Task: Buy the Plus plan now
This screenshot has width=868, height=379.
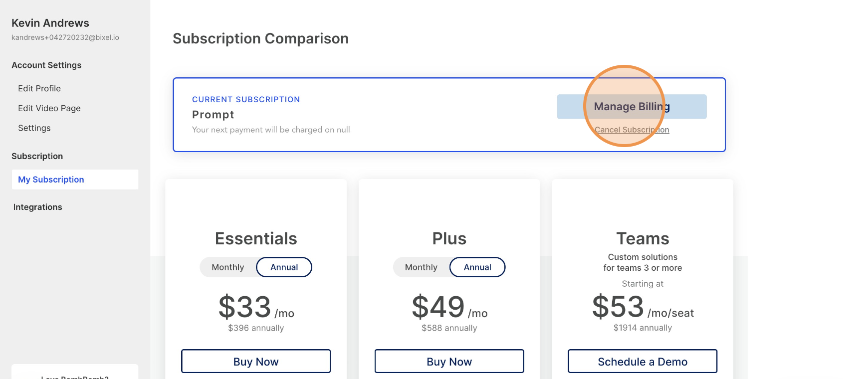Action: [449, 361]
